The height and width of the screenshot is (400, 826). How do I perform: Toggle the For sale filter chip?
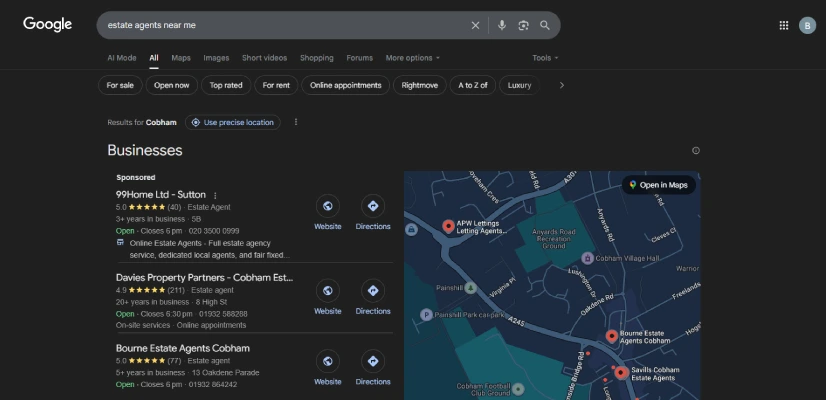pyautogui.click(x=120, y=85)
